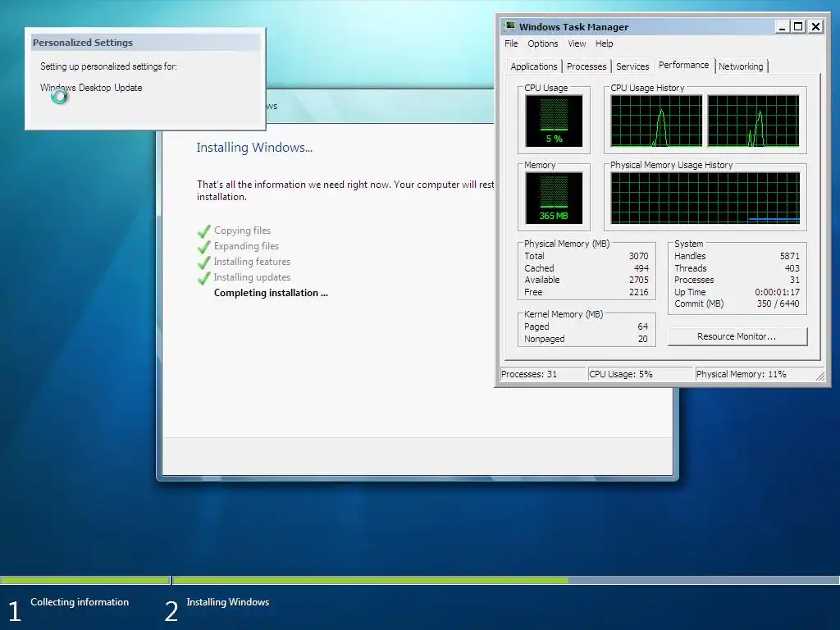
Task: Click the Threads value 403
Action: tap(792, 268)
